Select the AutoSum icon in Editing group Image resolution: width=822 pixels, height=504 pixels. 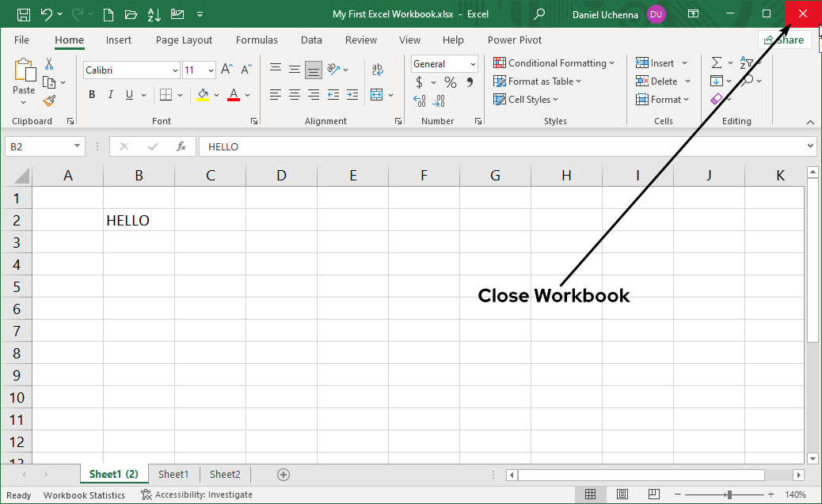(717, 62)
